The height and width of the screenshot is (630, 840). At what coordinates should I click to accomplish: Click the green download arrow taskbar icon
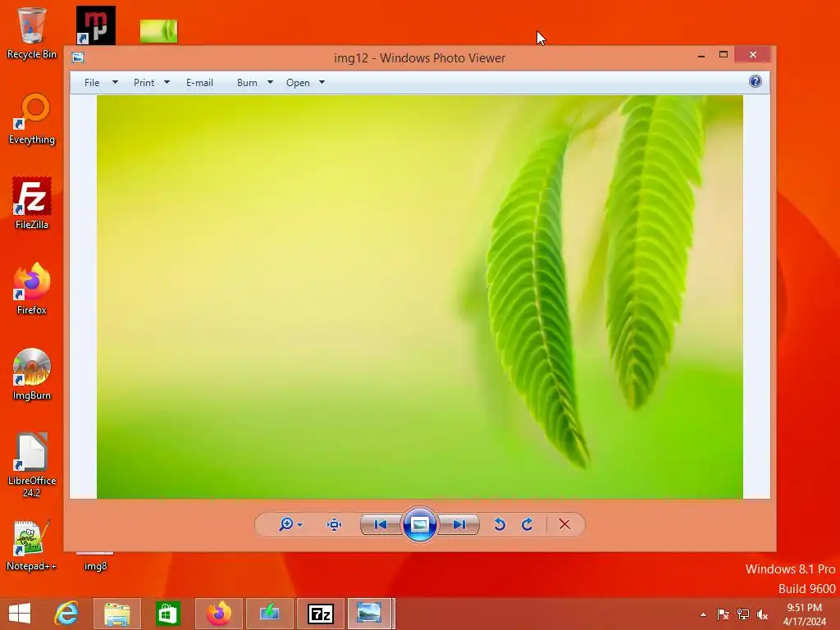[269, 614]
